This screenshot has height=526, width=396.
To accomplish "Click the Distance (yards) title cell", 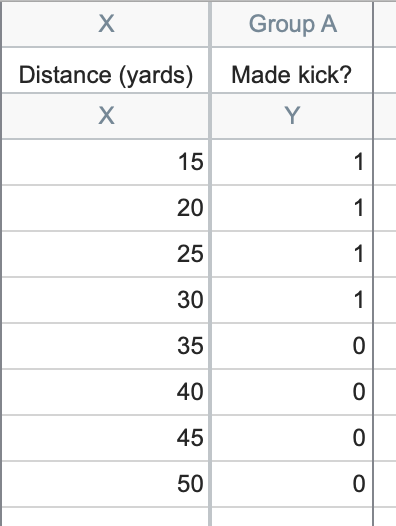I will [105, 70].
